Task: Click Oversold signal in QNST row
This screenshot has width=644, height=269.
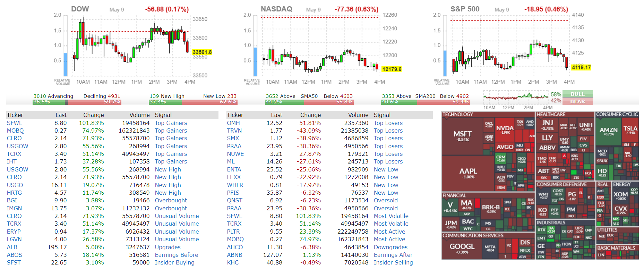Action: (386, 200)
